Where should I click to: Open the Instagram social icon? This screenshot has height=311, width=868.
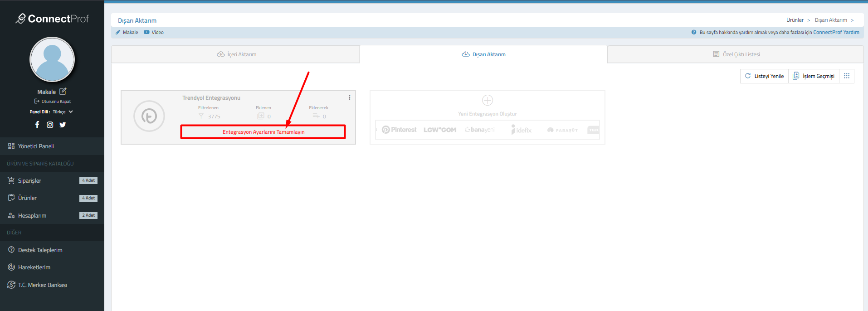50,125
